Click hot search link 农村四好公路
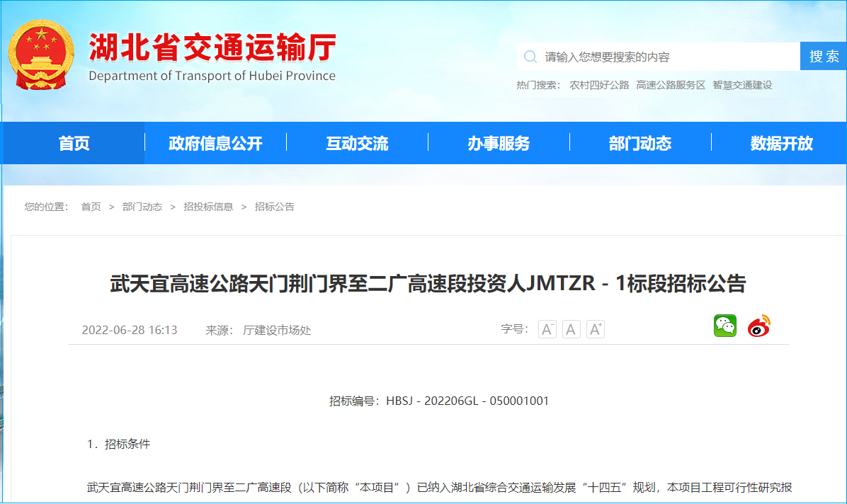The width and height of the screenshot is (847, 504). [x=599, y=85]
